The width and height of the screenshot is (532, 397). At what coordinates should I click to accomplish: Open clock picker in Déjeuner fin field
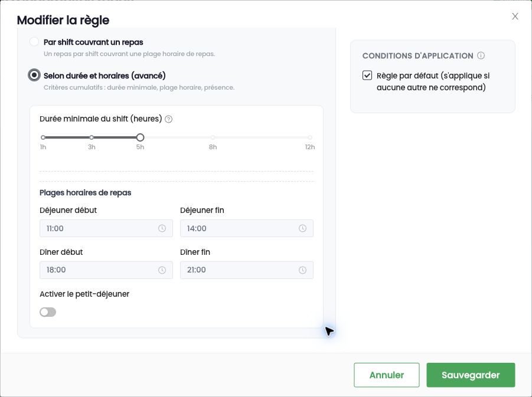303,228
